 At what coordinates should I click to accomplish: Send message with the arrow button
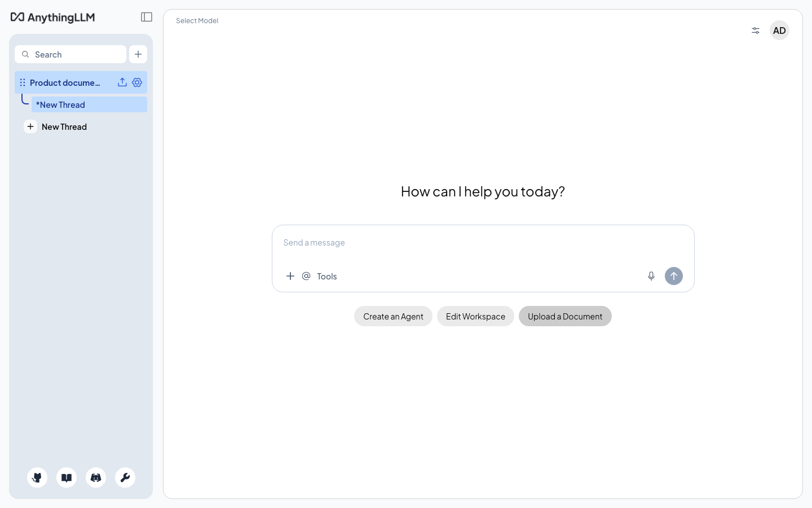674,276
